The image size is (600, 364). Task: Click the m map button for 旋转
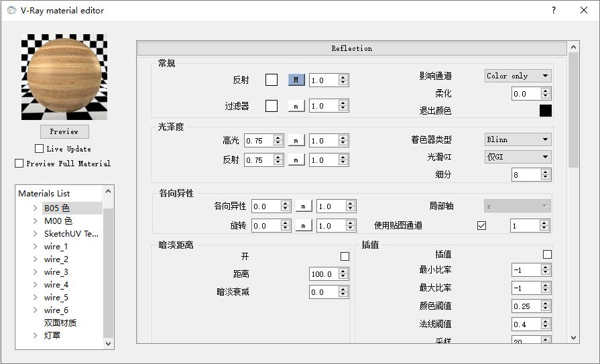point(304,226)
